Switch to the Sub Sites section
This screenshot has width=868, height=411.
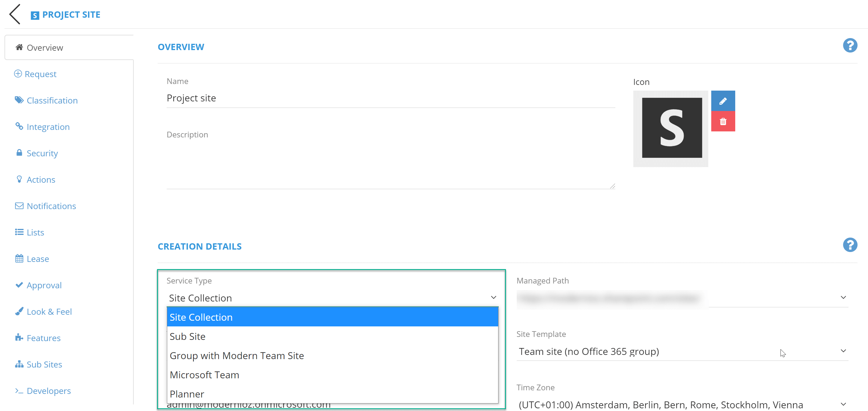click(44, 364)
